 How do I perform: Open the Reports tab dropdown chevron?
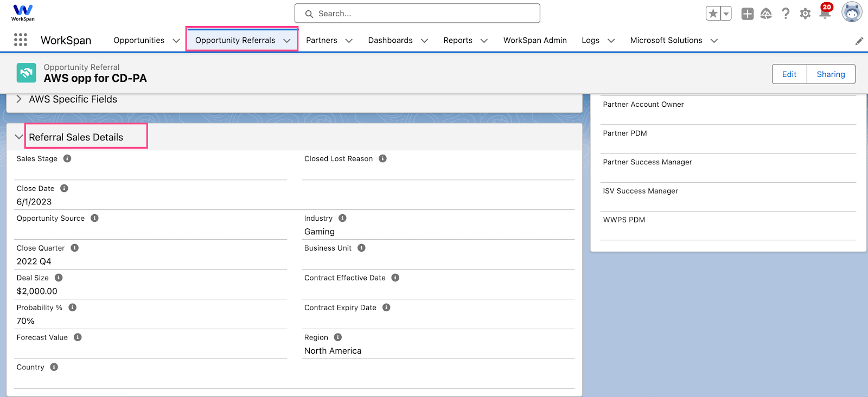pyautogui.click(x=484, y=41)
